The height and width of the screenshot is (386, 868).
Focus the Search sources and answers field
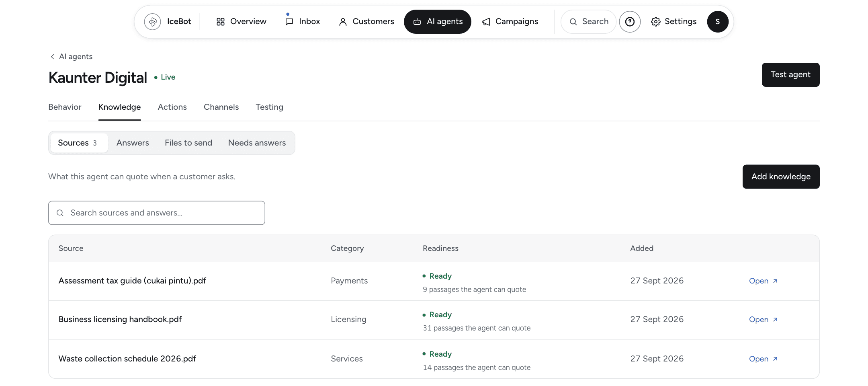pos(157,213)
